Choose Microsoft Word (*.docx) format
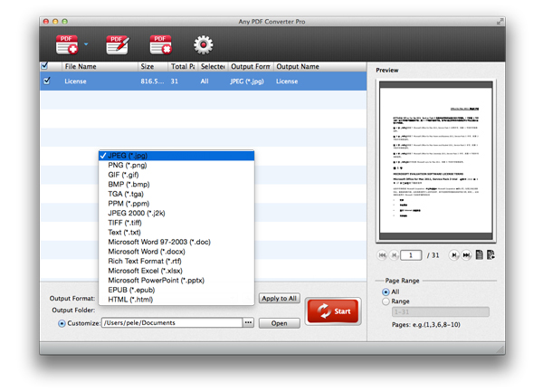 pos(176,252)
